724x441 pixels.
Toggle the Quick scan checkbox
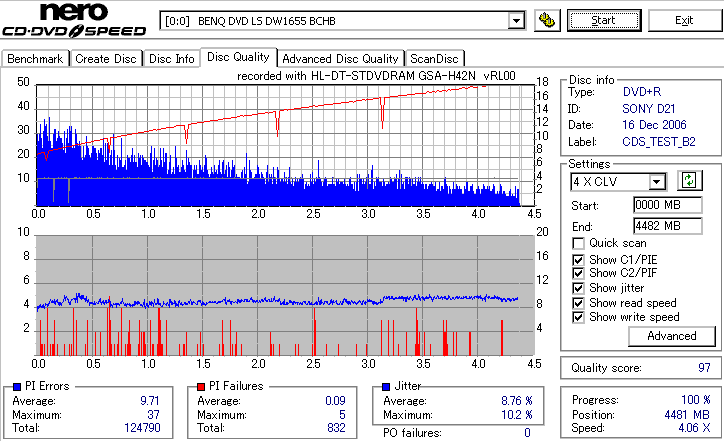tap(578, 243)
